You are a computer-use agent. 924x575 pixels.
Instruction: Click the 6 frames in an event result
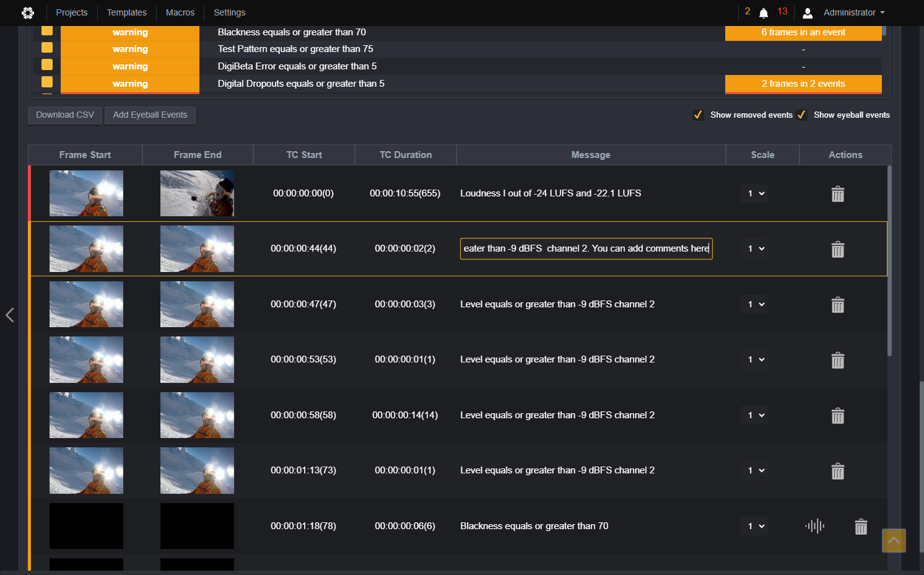803,32
